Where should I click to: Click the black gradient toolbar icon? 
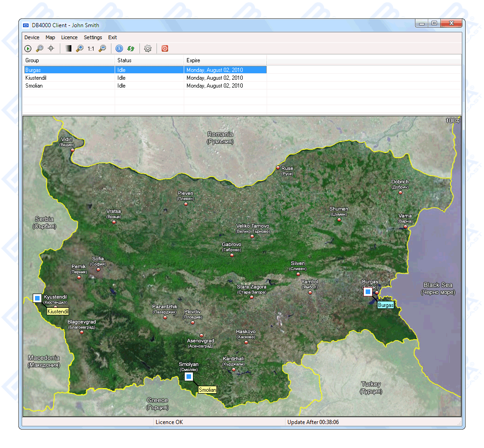coord(68,48)
